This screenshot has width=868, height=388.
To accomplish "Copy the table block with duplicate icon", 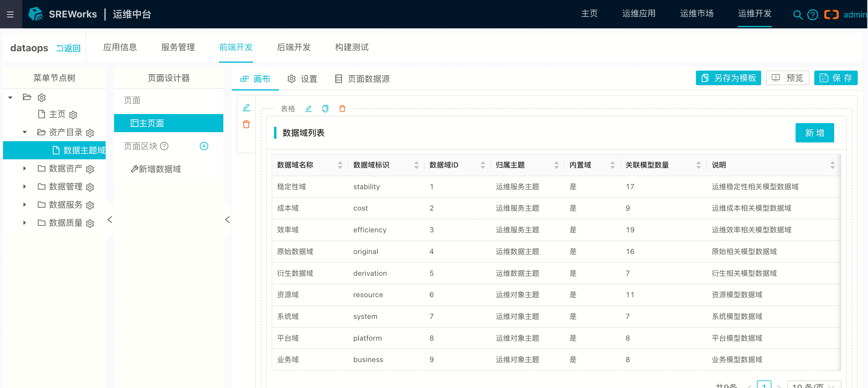I will pos(325,108).
